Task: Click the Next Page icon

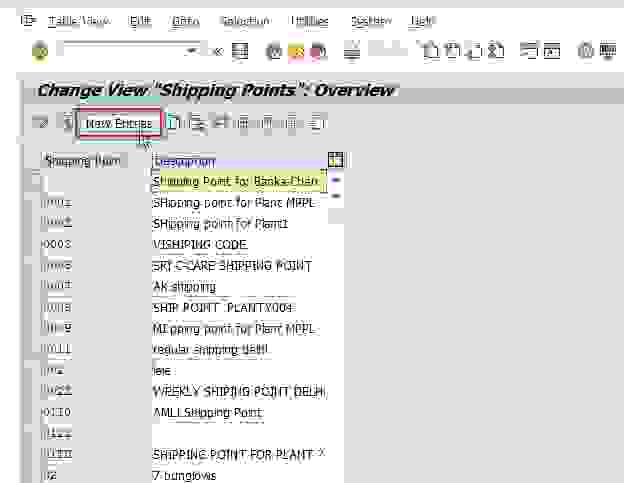Action: tap(474, 51)
